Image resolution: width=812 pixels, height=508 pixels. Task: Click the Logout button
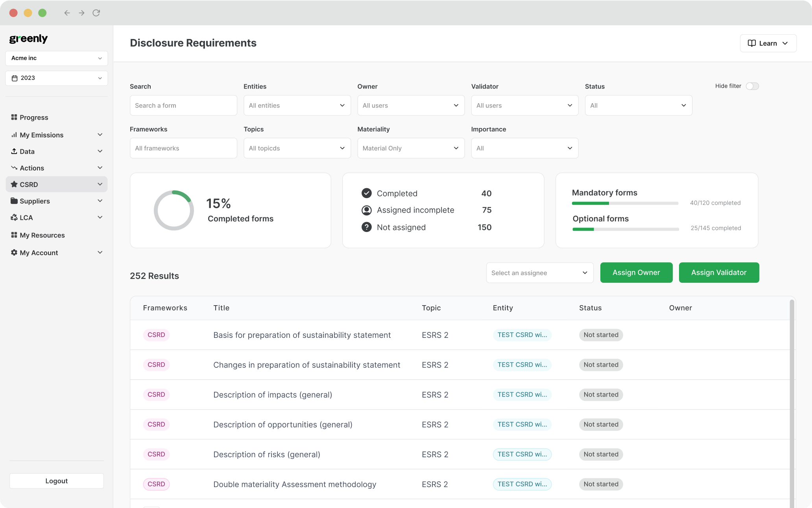point(56,481)
